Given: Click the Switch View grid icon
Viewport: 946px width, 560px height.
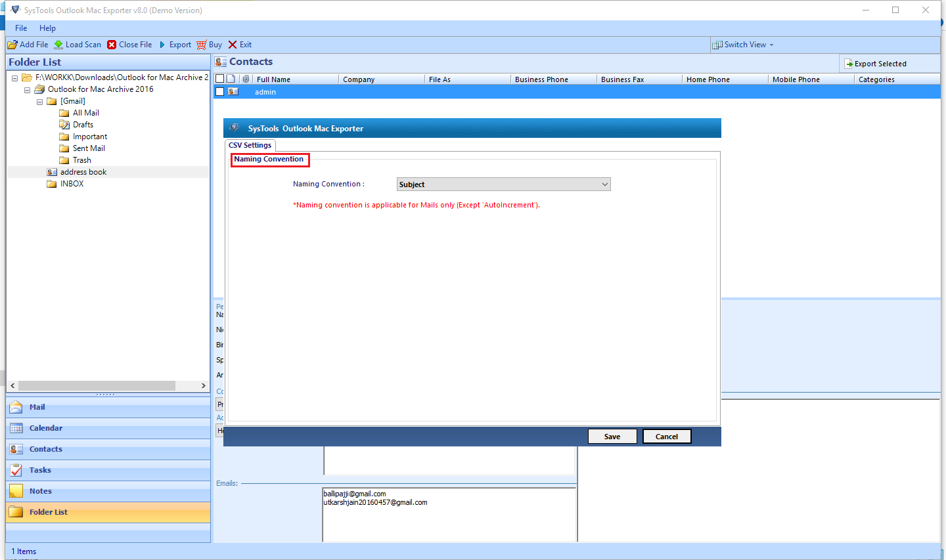Looking at the screenshot, I should coord(717,45).
